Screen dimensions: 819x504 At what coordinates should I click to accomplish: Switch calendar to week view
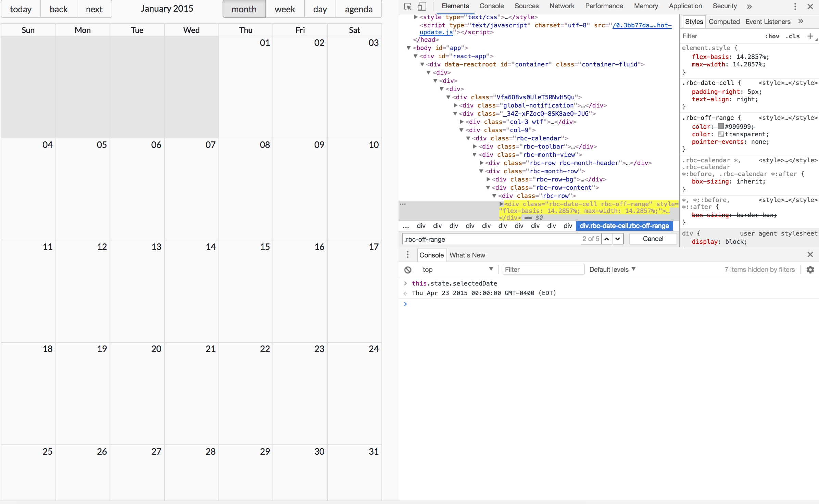pyautogui.click(x=285, y=9)
